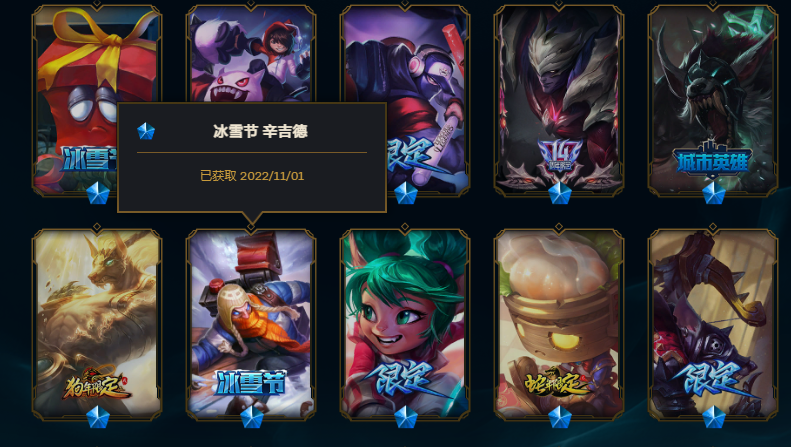This screenshot has width=791, height=447.
Task: Click the blue gem under 冰雪节 Singed skin
Action: pyautogui.click(x=252, y=417)
